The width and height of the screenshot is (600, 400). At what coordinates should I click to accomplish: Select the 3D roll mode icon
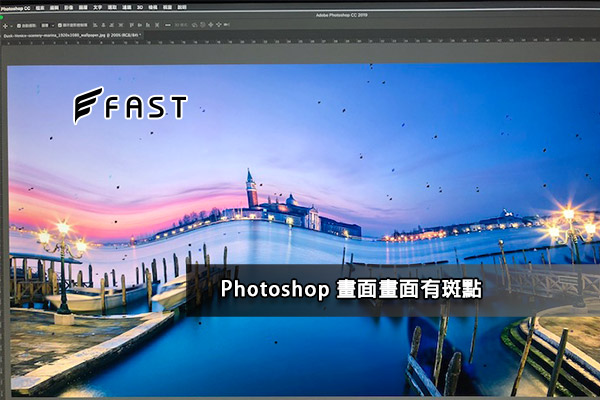[202, 25]
